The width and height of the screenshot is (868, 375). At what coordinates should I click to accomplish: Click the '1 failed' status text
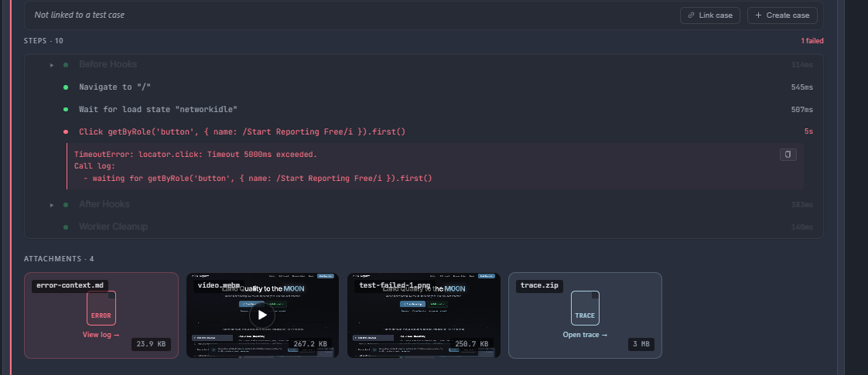pos(812,41)
